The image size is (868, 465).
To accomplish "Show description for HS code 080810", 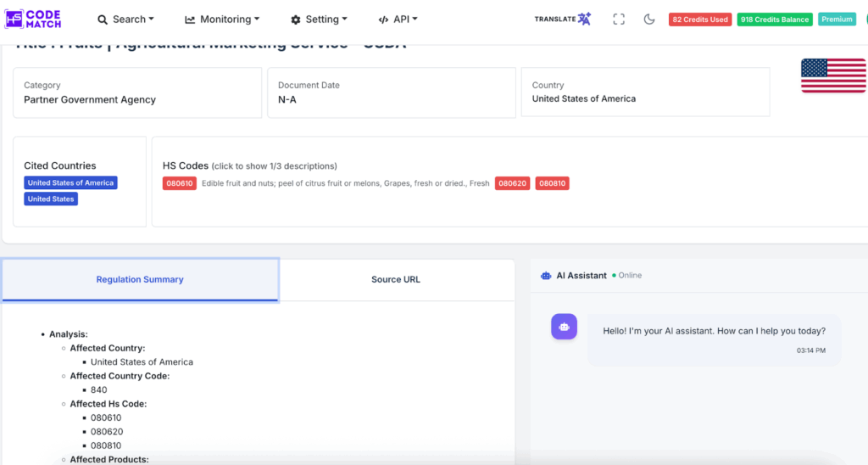I will tap(552, 183).
